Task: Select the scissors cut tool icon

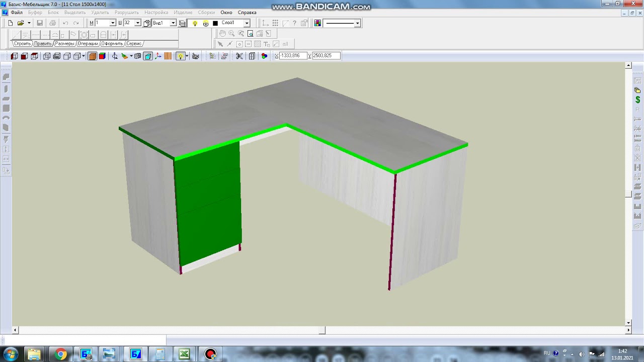Action: (239, 56)
